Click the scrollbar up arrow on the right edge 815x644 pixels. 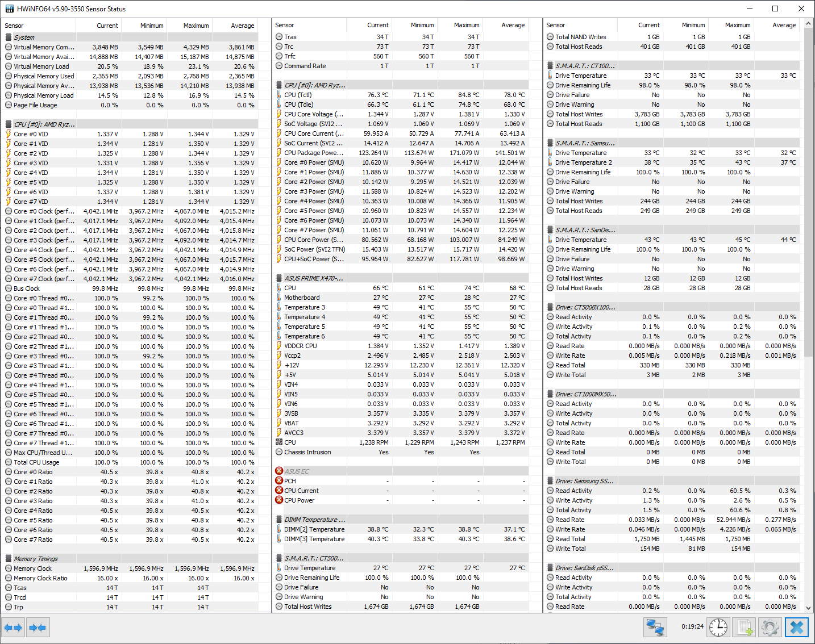(x=809, y=24)
